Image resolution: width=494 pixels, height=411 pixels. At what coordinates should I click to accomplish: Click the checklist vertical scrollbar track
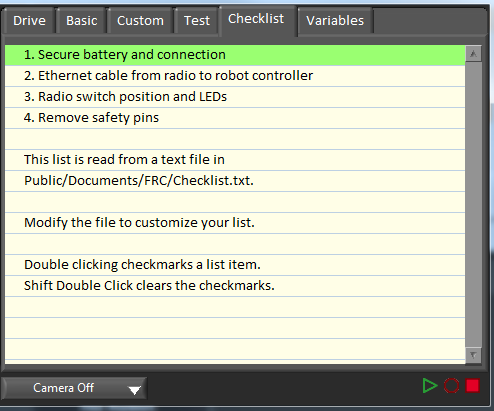click(473, 204)
